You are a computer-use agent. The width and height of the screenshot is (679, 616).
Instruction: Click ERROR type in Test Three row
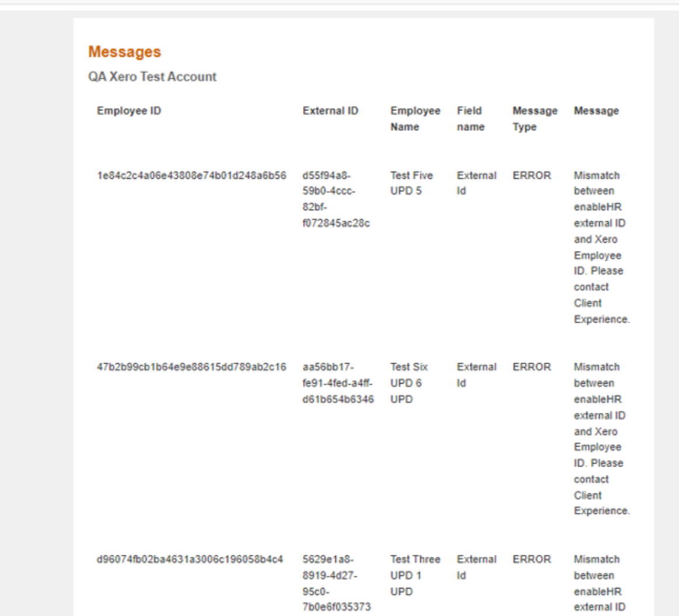(532, 559)
